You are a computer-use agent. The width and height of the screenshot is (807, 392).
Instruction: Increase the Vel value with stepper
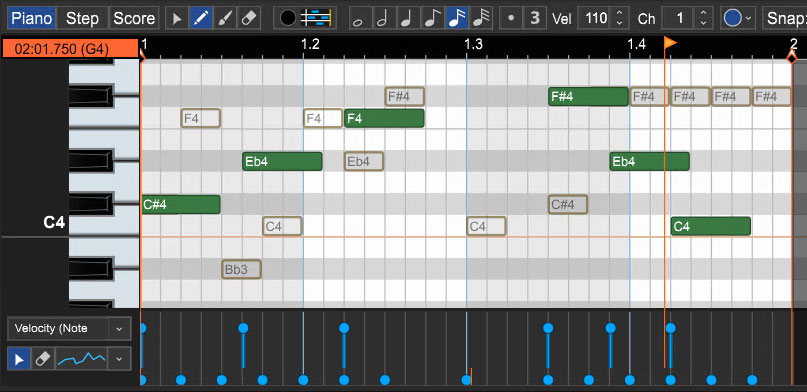click(x=620, y=13)
